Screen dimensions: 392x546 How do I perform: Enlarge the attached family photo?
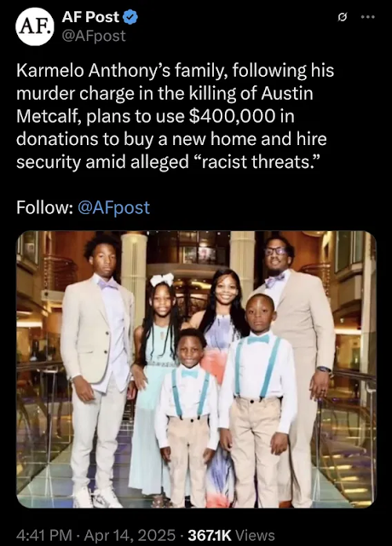pos(196,369)
